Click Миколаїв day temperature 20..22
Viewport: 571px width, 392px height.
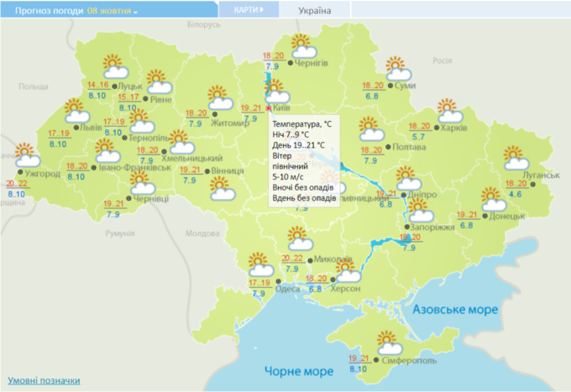(292, 258)
